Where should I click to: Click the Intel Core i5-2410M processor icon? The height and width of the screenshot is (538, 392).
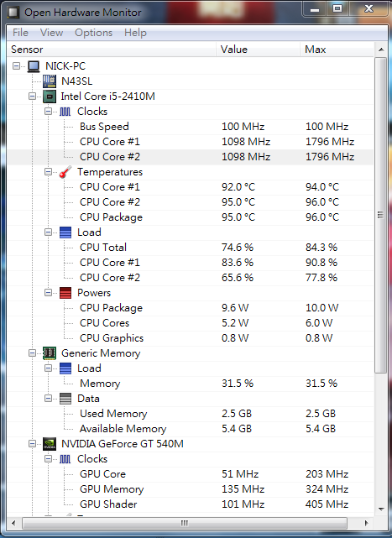(50, 96)
